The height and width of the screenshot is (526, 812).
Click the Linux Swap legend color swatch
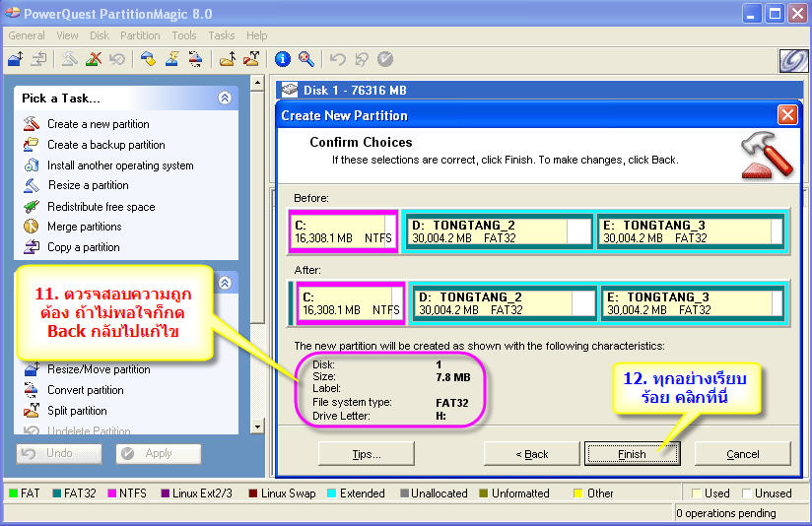click(253, 493)
